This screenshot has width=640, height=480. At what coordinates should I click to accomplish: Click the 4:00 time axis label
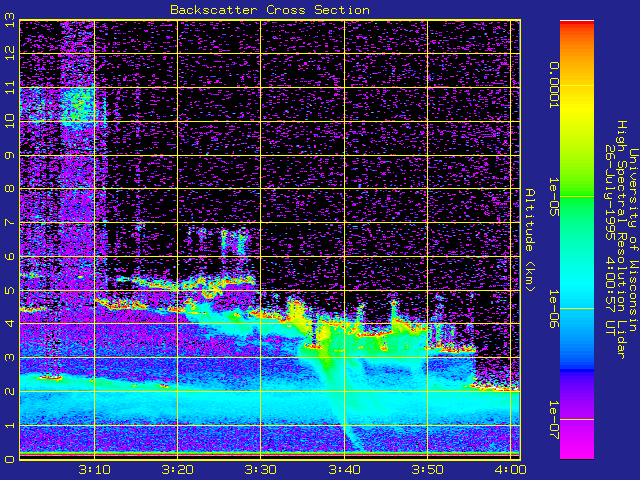pyautogui.click(x=510, y=470)
